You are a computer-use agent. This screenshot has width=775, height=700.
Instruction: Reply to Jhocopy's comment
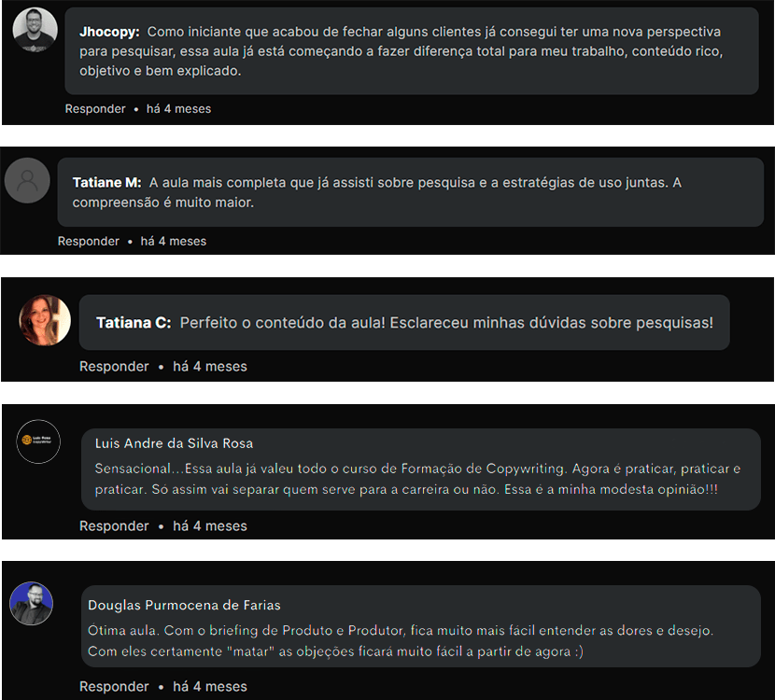coord(95,108)
